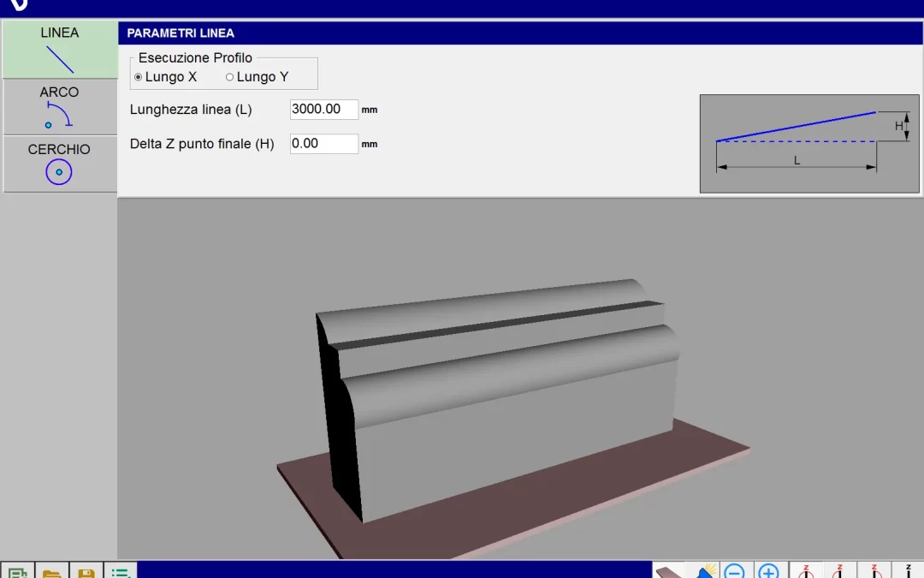Switch to the ARCO arc tool

click(59, 107)
